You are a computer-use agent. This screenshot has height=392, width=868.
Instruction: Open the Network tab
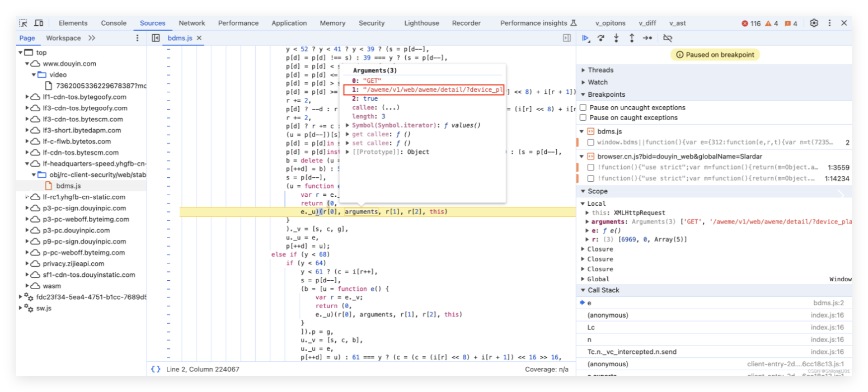[192, 23]
